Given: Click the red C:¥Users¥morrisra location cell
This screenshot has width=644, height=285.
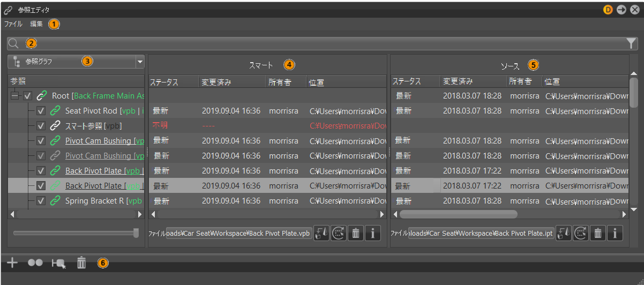Looking at the screenshot, I should tap(348, 126).
